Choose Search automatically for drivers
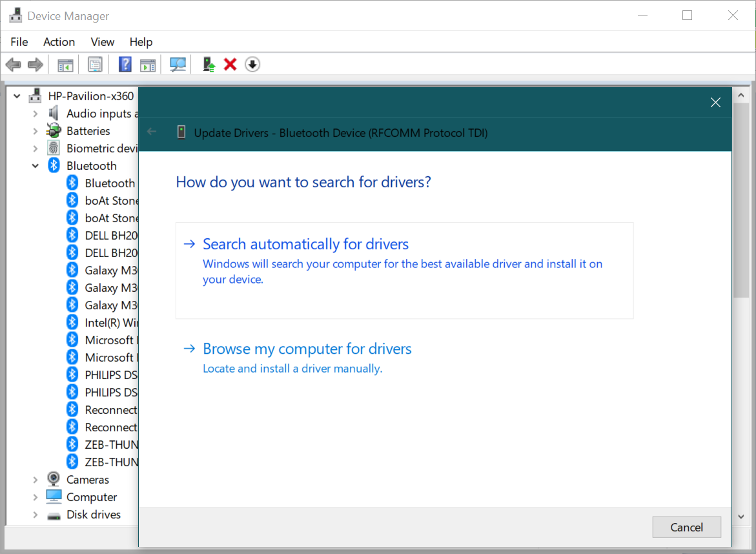 (305, 244)
